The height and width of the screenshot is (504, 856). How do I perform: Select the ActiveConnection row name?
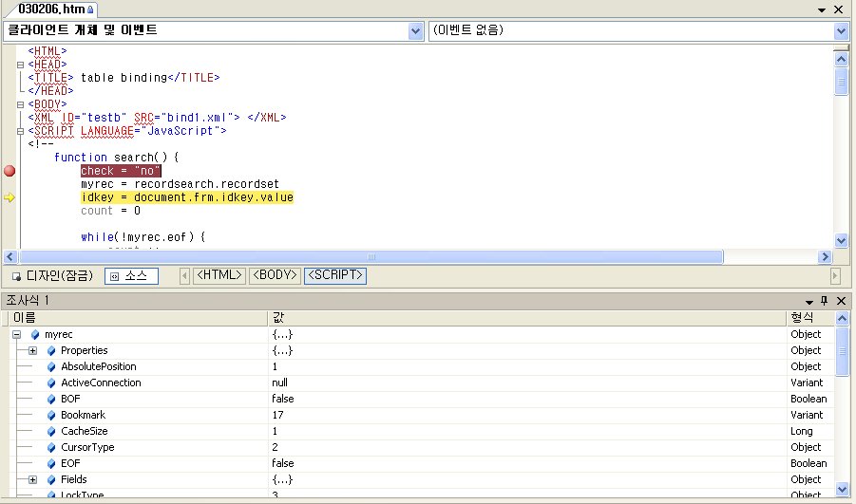pos(101,383)
